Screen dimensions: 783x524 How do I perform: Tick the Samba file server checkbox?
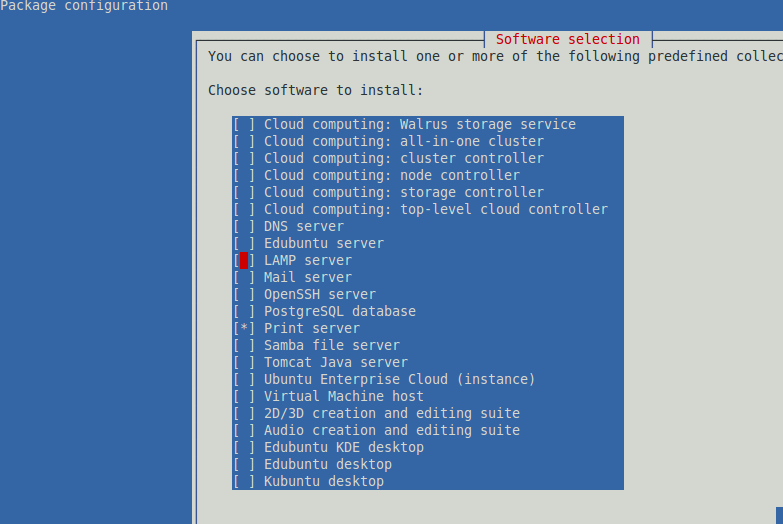click(244, 345)
